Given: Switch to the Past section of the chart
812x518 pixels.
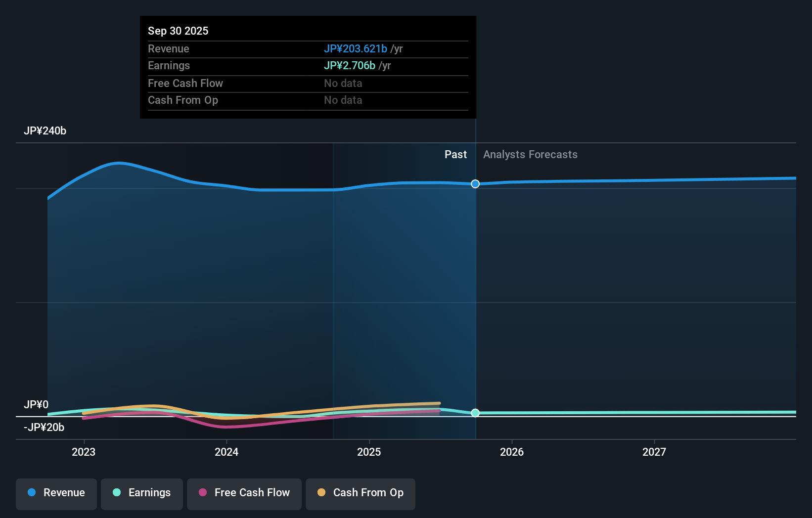Looking at the screenshot, I should [455, 154].
